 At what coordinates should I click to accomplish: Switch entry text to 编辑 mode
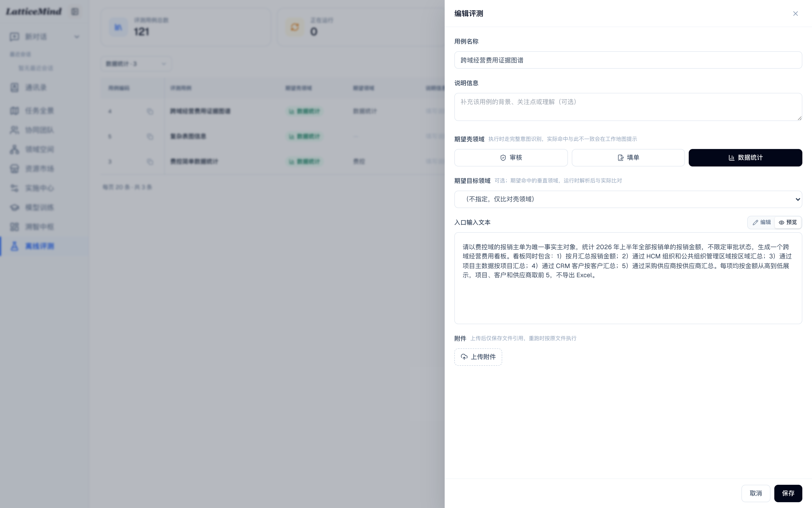tap(761, 222)
